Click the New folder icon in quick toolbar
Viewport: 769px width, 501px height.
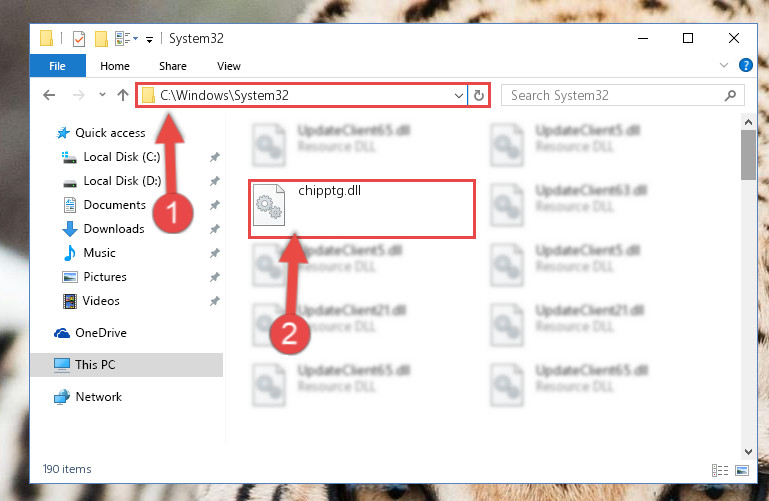tap(101, 38)
